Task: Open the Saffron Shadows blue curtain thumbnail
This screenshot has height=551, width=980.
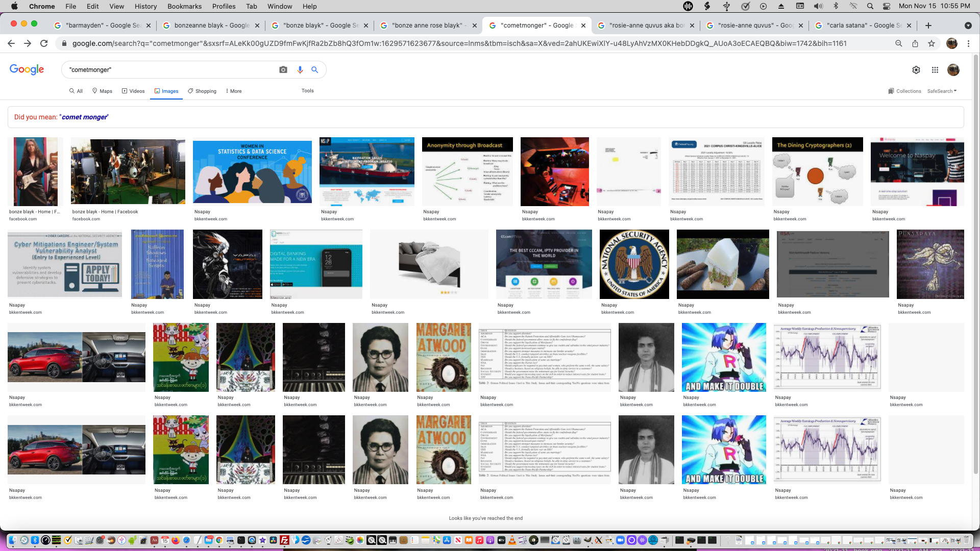Action: pos(157,264)
